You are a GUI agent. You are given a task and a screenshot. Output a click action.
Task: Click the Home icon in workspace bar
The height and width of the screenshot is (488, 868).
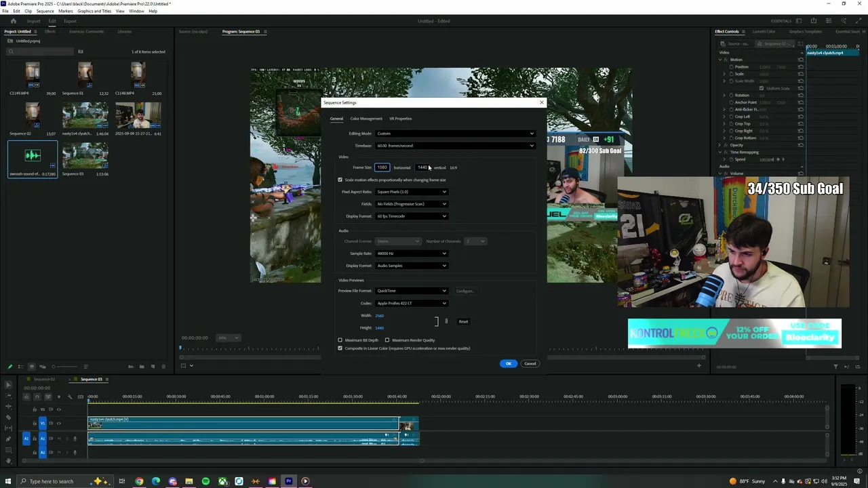(13, 21)
